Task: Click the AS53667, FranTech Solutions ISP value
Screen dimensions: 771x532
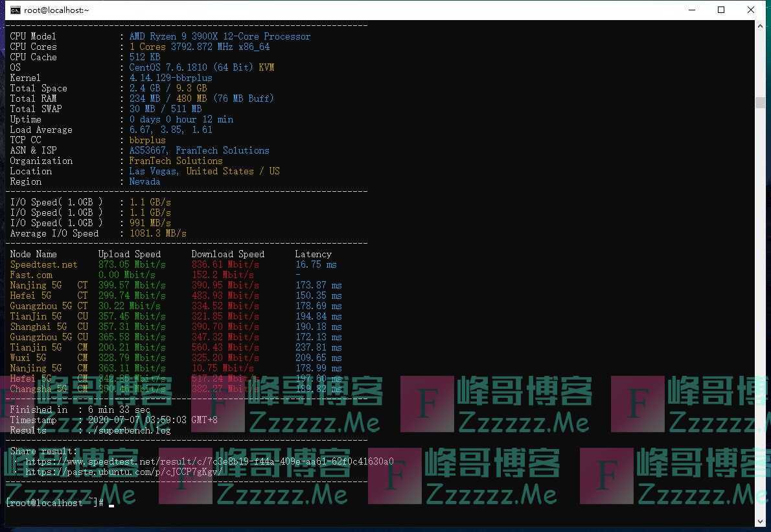Action: 199,150
